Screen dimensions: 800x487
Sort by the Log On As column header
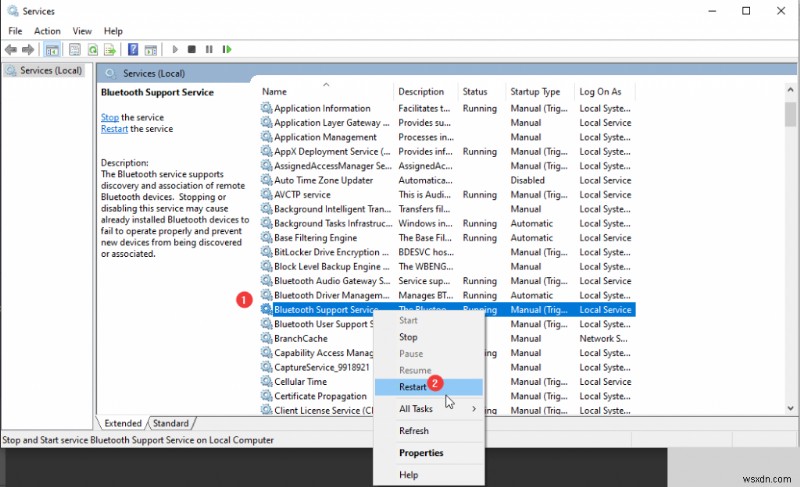(x=605, y=91)
